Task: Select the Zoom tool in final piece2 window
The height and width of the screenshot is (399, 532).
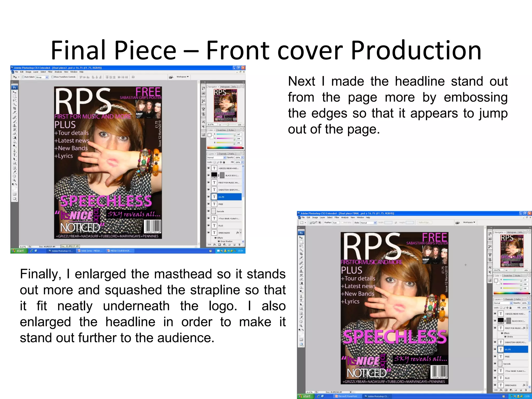Action: pyautogui.click(x=15, y=180)
